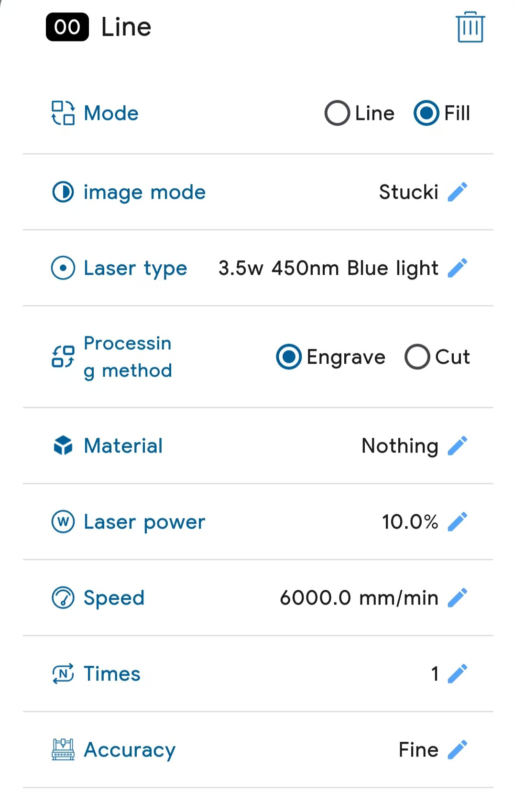Edit laser power using the pencil icon
Viewport: 514px width, 812px height.
click(458, 522)
